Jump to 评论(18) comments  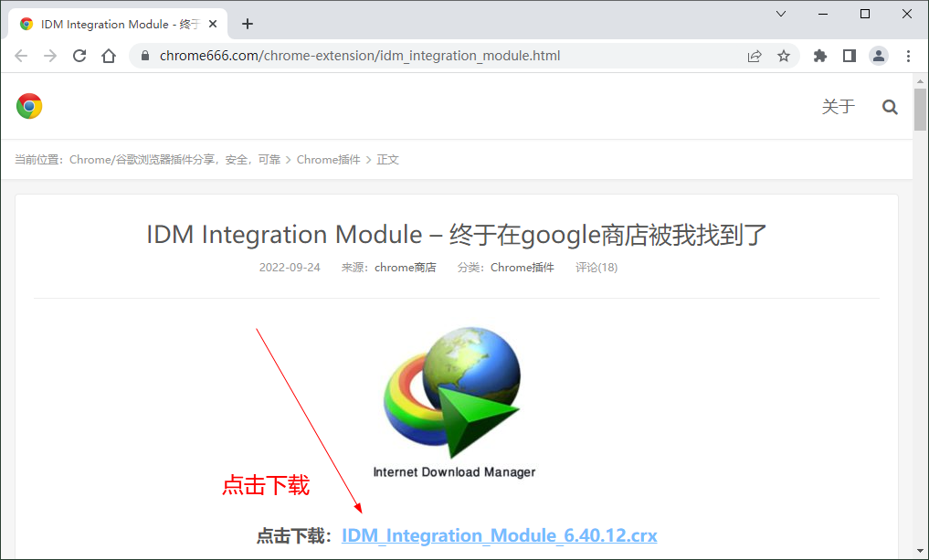596,268
